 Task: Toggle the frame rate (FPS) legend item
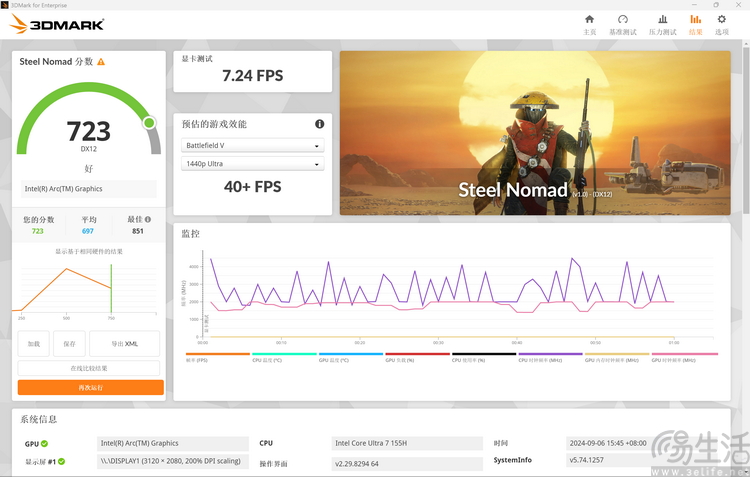(218, 357)
